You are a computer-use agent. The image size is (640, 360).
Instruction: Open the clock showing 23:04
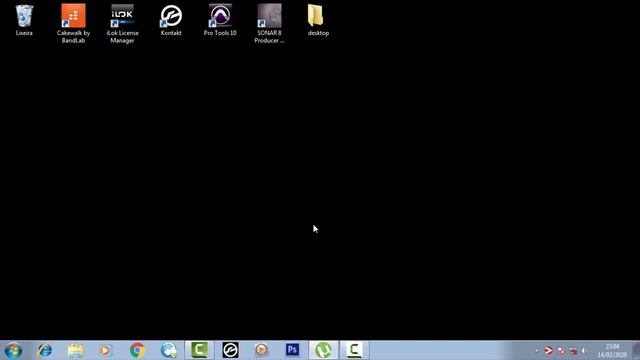click(612, 351)
